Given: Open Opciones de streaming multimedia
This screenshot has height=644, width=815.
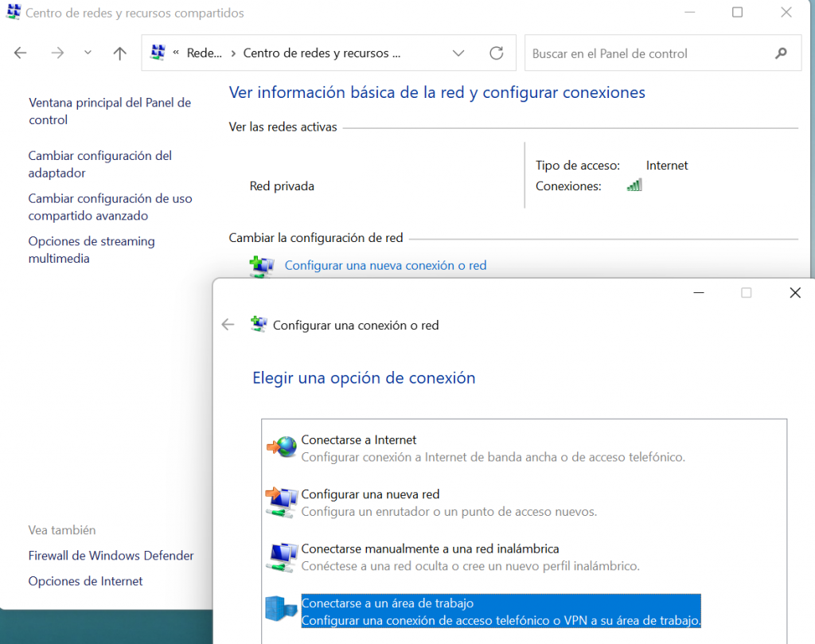Looking at the screenshot, I should (92, 250).
